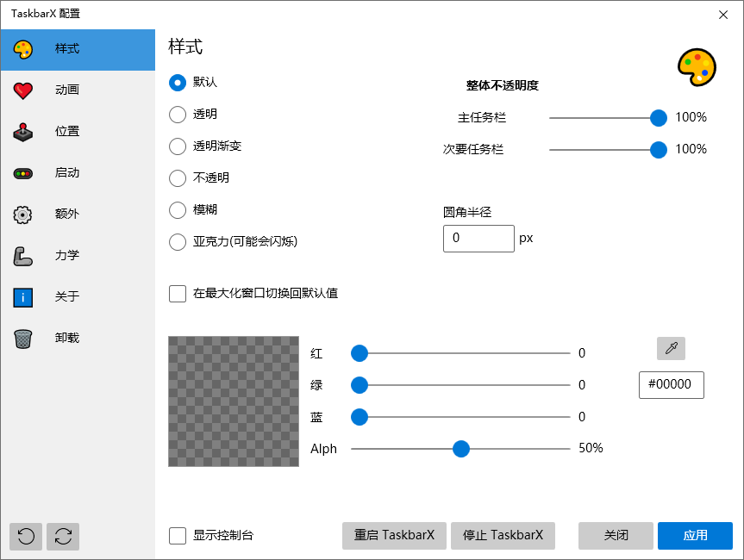Click the gear icon for 额外
Viewport: 744px width, 560px height.
click(23, 215)
